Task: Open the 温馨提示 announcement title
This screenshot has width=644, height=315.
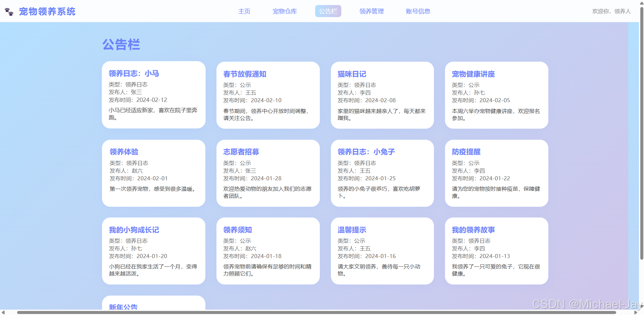Action: point(352,230)
